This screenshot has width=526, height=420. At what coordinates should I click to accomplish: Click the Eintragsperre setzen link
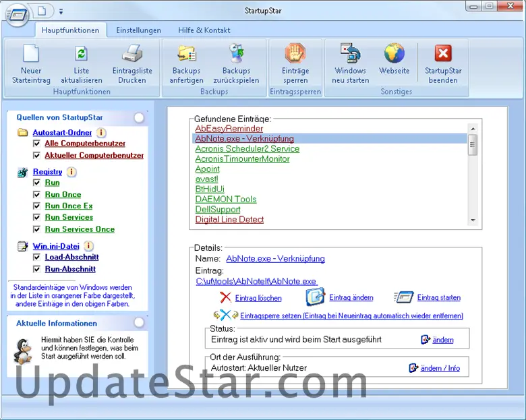click(x=351, y=316)
